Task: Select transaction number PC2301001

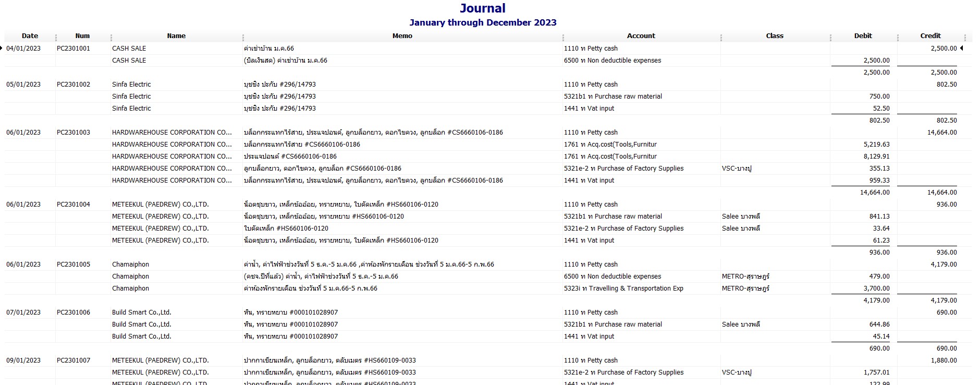Action: pyautogui.click(x=73, y=49)
